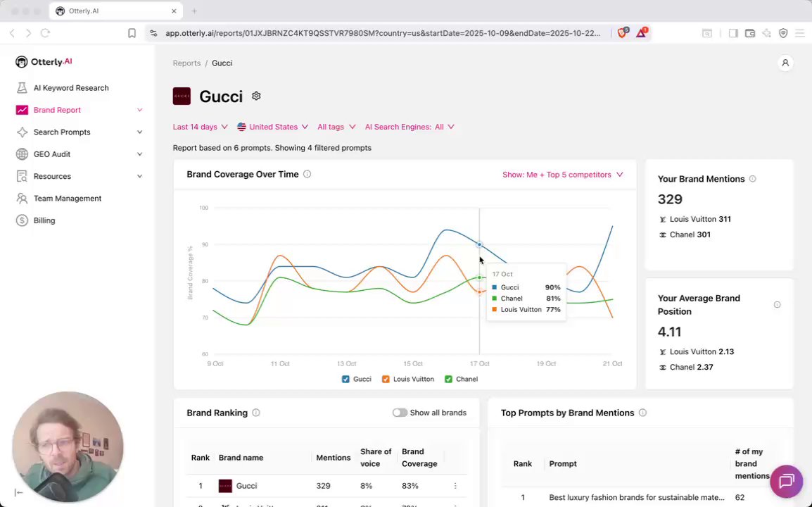Click info icon beside Brand Ranking
This screenshot has width=812, height=507.
(256, 413)
